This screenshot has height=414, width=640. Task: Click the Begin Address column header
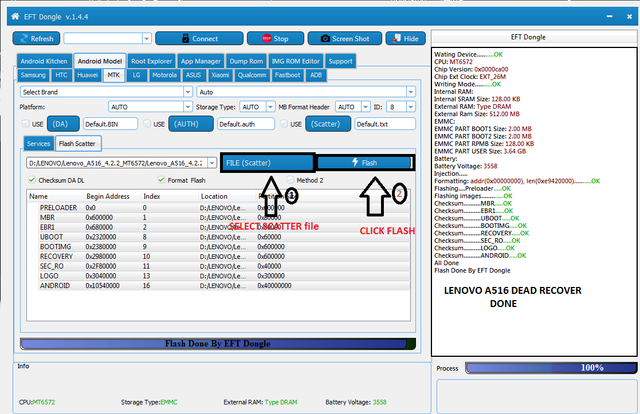click(108, 196)
